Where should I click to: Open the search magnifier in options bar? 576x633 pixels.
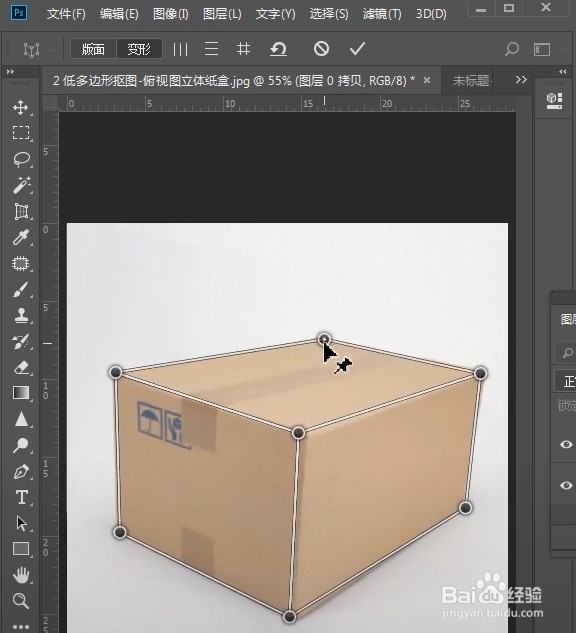click(x=512, y=49)
